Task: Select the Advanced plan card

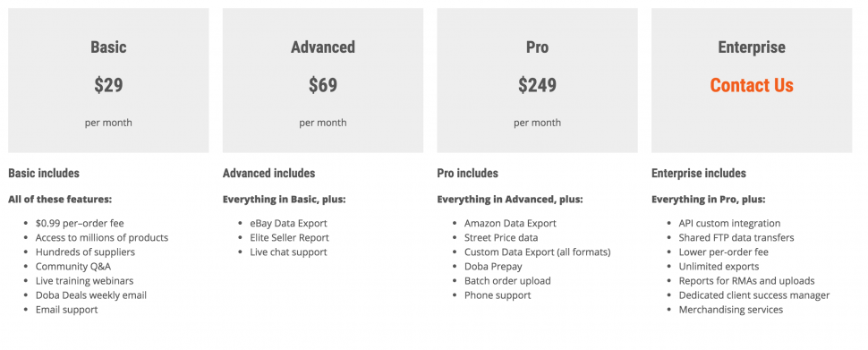Action: [x=323, y=81]
